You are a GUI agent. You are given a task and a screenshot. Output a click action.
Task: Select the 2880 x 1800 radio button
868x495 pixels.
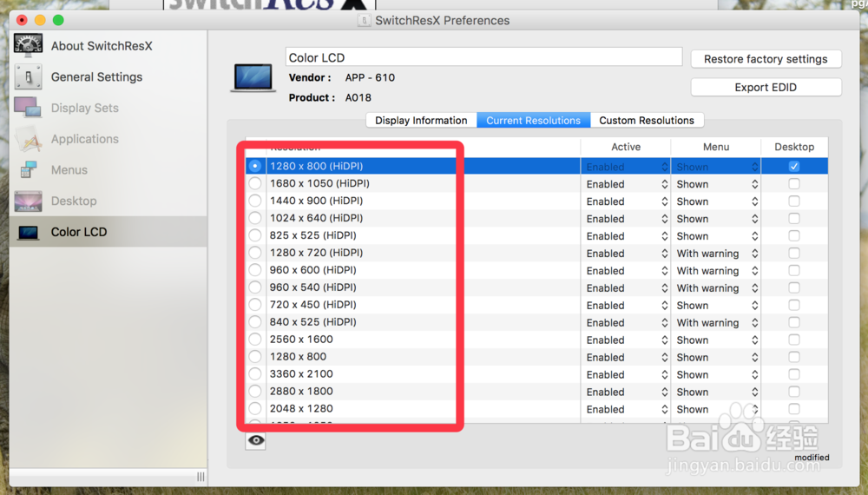coord(254,391)
